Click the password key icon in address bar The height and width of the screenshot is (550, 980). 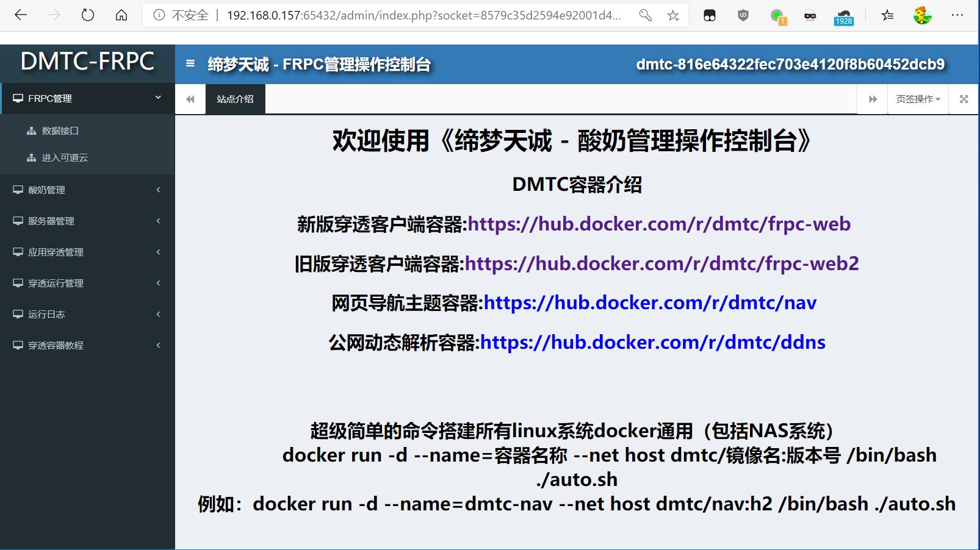(646, 15)
